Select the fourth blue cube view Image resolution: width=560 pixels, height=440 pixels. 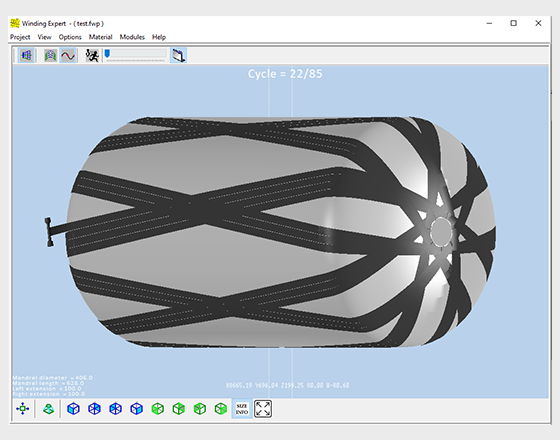click(136, 409)
